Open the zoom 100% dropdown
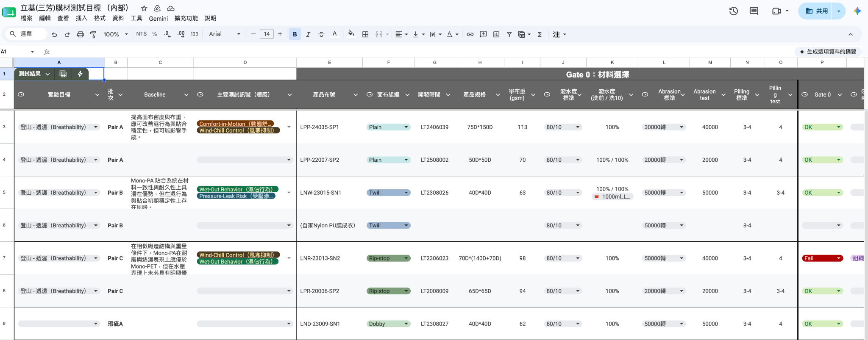The image size is (868, 340). [116, 34]
